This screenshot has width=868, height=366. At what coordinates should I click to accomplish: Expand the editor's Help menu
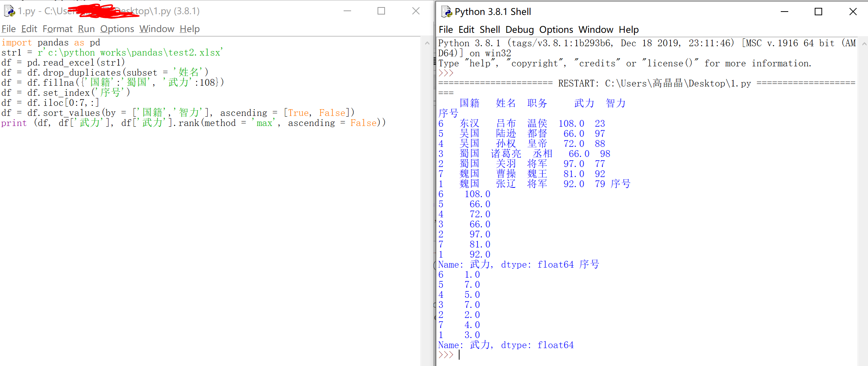pos(189,29)
